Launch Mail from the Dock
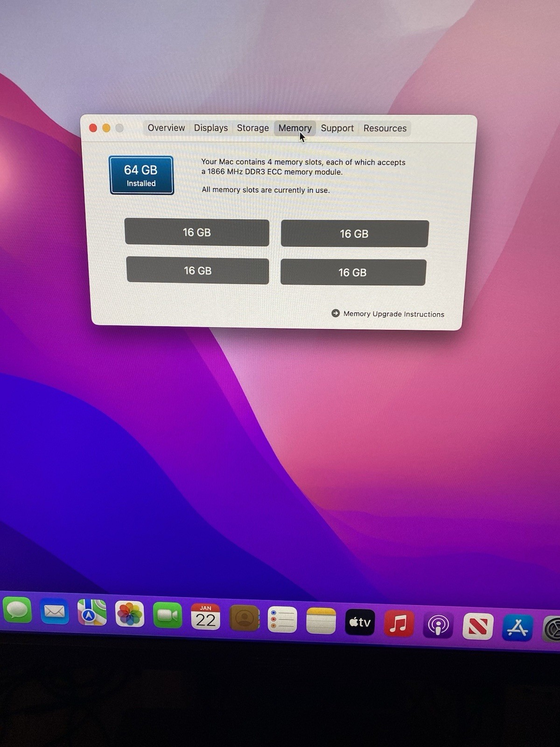This screenshot has height=747, width=560. pyautogui.click(x=55, y=611)
